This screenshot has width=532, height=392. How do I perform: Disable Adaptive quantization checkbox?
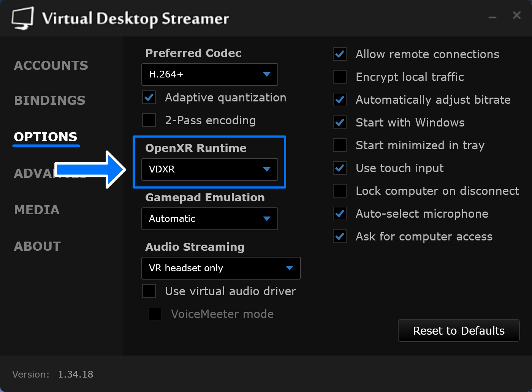(149, 98)
